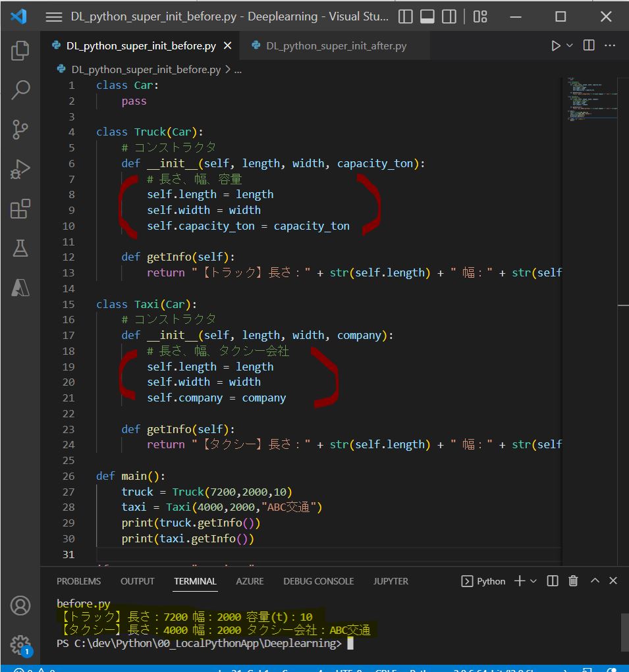Open the Source Control view
629x672 pixels.
[x=20, y=130]
